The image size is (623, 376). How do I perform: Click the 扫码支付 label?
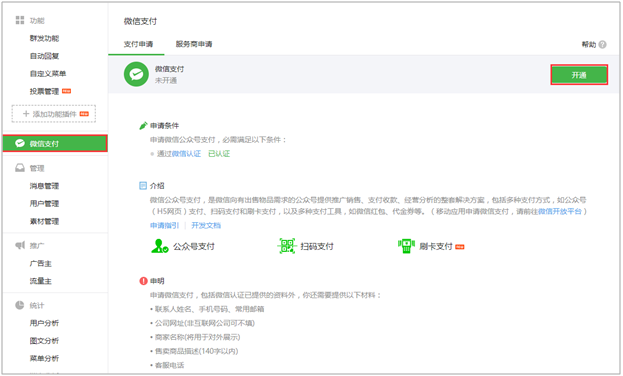pos(317,246)
